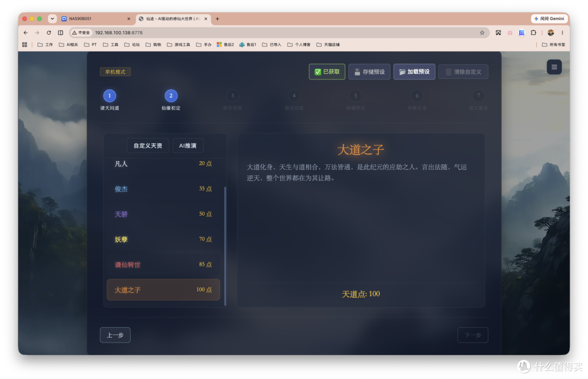Switch to the 自定义天资 tab
This screenshot has width=588, height=379.
tap(148, 145)
